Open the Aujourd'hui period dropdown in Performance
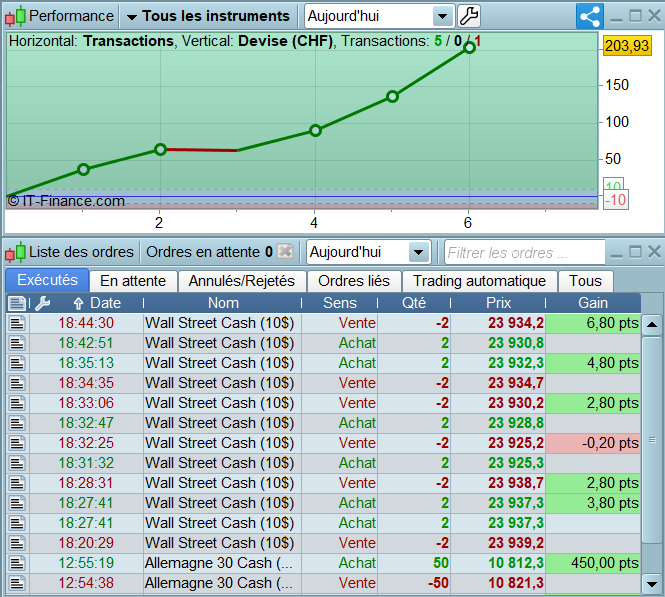The height and width of the screenshot is (597, 665). 442,16
